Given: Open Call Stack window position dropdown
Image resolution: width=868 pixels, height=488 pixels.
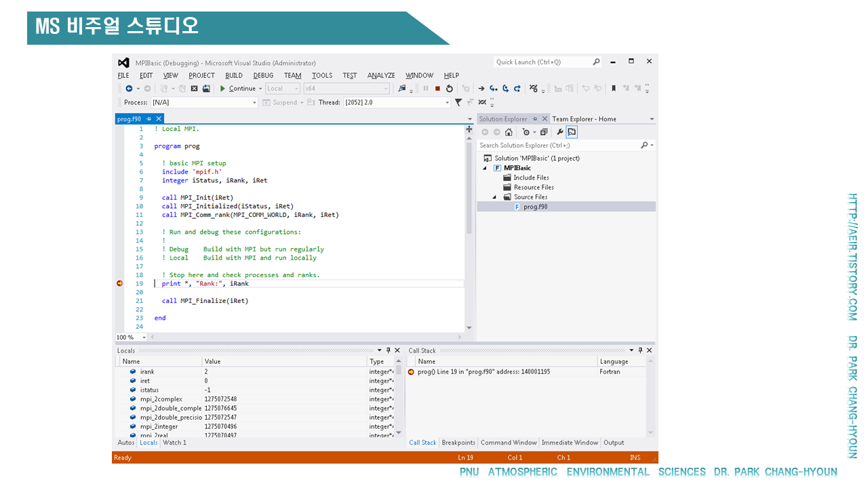Looking at the screenshot, I should pyautogui.click(x=631, y=350).
